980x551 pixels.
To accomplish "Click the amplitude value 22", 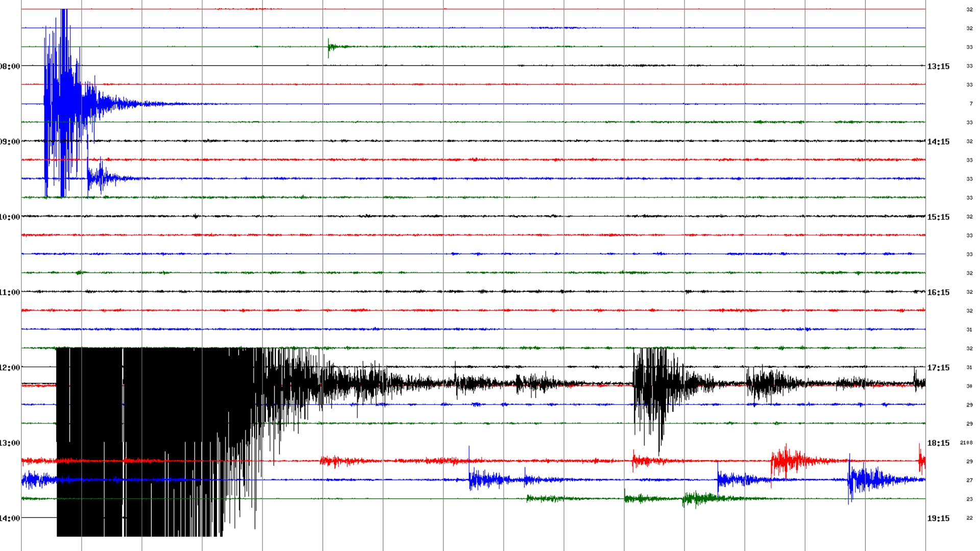I will point(969,518).
